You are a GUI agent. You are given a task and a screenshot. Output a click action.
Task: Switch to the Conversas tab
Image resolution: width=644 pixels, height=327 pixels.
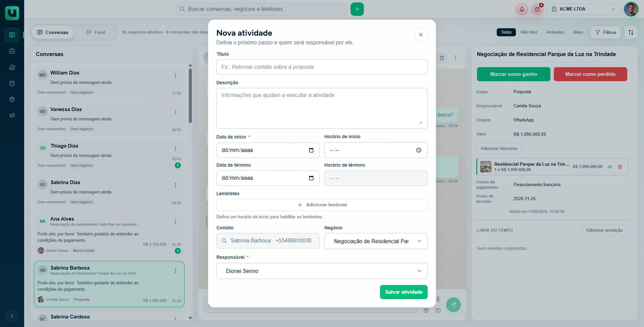[53, 32]
